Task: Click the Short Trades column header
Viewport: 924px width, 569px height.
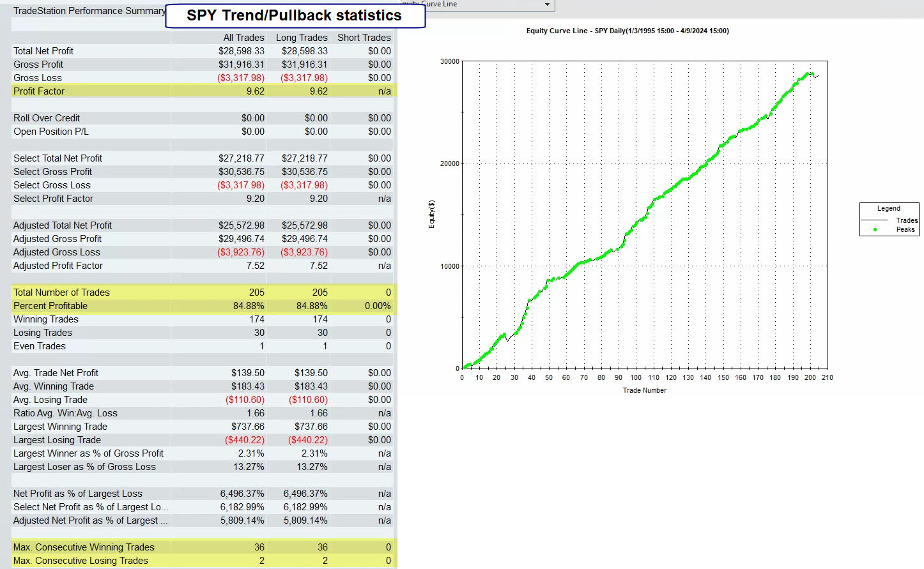Action: [x=364, y=38]
